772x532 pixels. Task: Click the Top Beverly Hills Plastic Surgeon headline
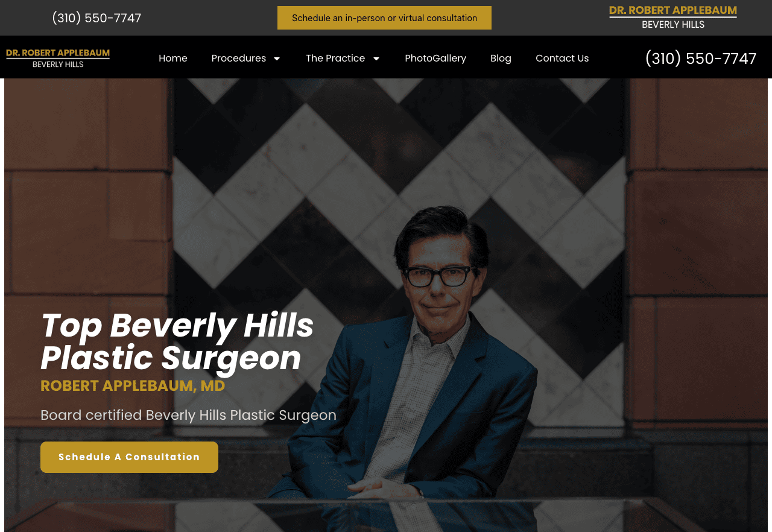[177, 341]
